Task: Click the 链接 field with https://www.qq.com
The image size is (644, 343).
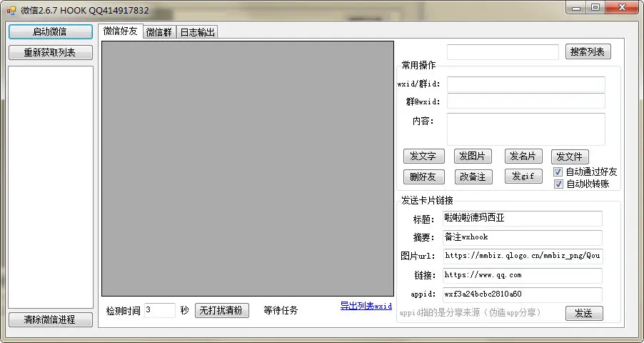Action: (x=523, y=275)
